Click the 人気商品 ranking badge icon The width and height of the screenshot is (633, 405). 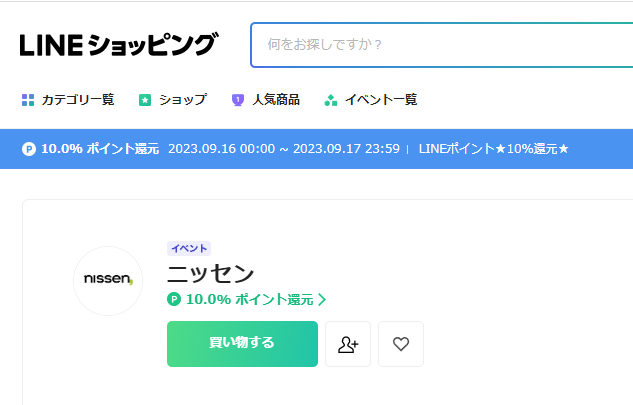tap(238, 100)
